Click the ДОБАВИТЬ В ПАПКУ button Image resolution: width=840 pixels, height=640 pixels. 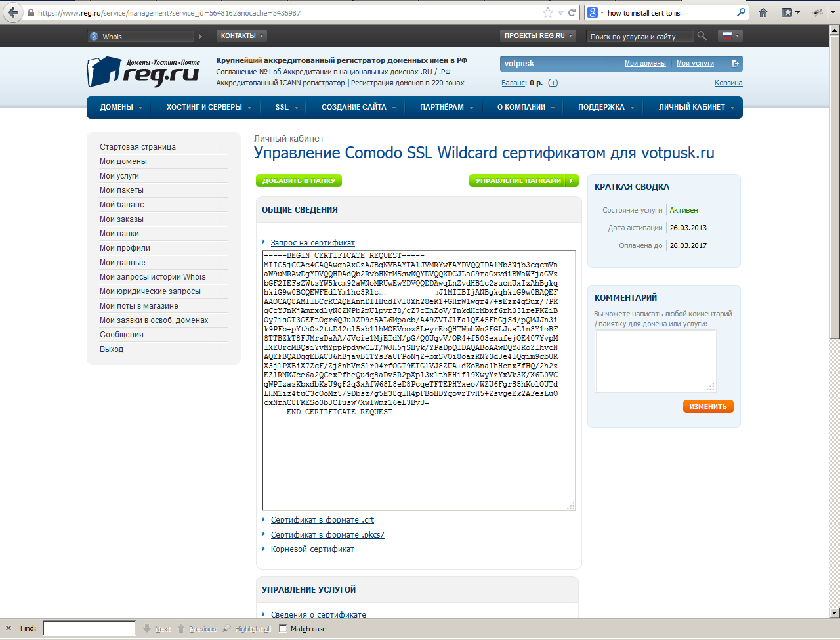[299, 181]
